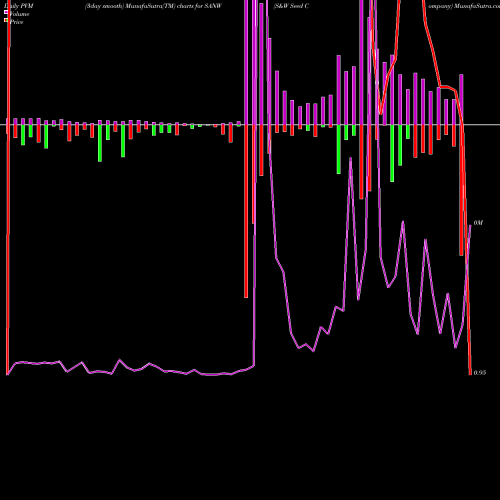This screenshot has height=500, width=500.
Task: Click the '0.95' price value label
Action: click(480, 373)
